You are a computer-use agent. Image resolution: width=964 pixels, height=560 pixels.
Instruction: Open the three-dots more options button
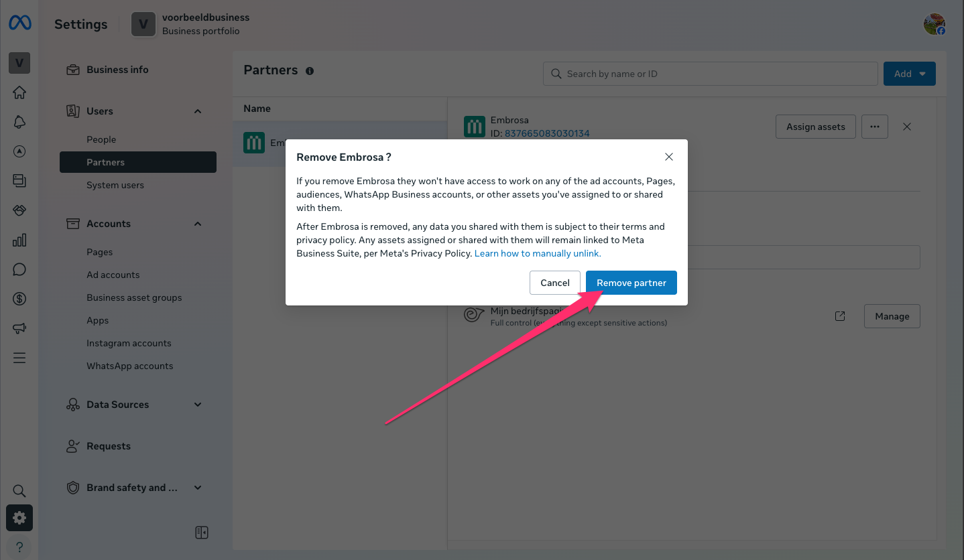(x=875, y=127)
